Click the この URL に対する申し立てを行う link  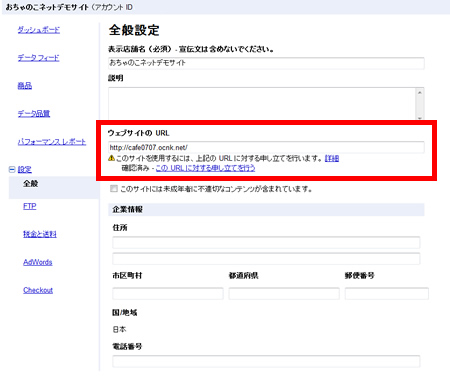coord(205,168)
